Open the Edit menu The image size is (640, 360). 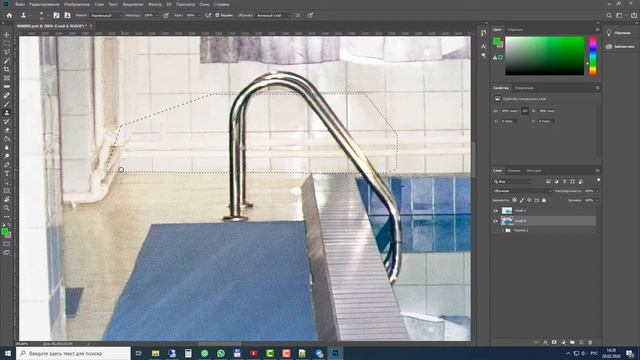tap(44, 4)
